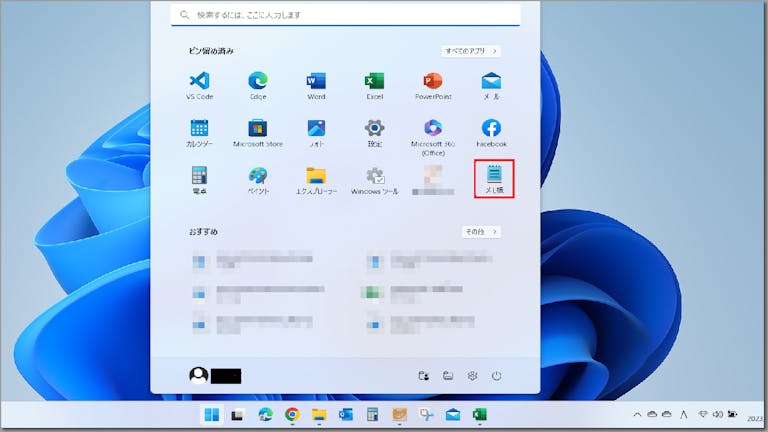Screen dimensions: 768x432
Task: Click the Windows Start button on taskbar
Action: (x=212, y=415)
